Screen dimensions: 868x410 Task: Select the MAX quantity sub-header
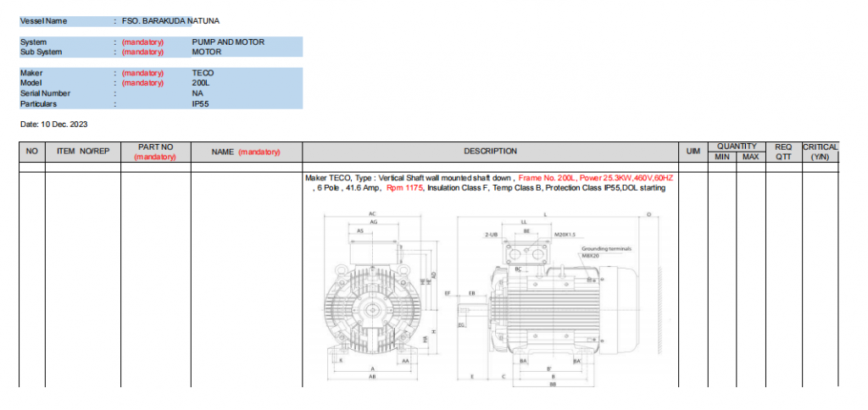pos(750,157)
